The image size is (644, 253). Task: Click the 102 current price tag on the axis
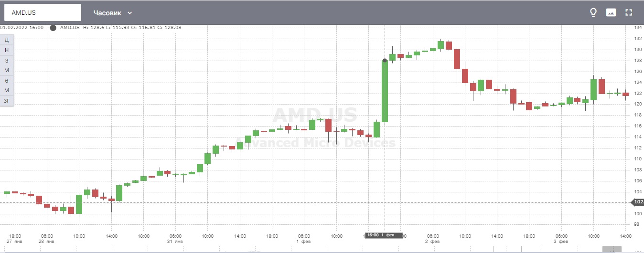(638, 202)
